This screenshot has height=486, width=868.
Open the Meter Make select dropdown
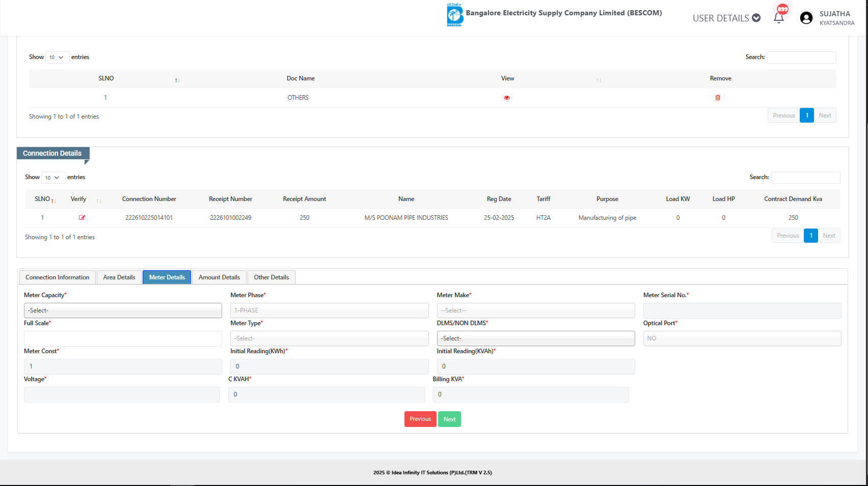[x=535, y=310]
